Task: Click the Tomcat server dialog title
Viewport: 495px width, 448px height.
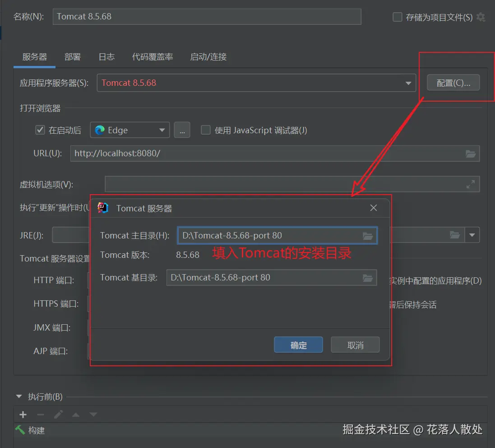Action: coord(144,209)
